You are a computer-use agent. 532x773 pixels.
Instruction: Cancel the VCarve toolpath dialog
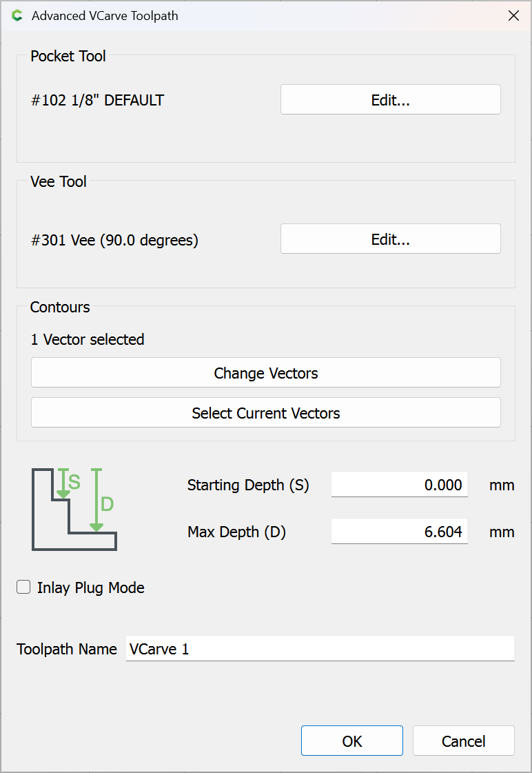coord(463,741)
